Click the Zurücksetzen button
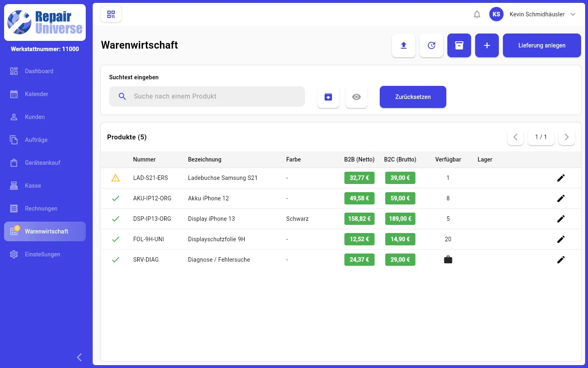588x368 pixels. coord(413,97)
